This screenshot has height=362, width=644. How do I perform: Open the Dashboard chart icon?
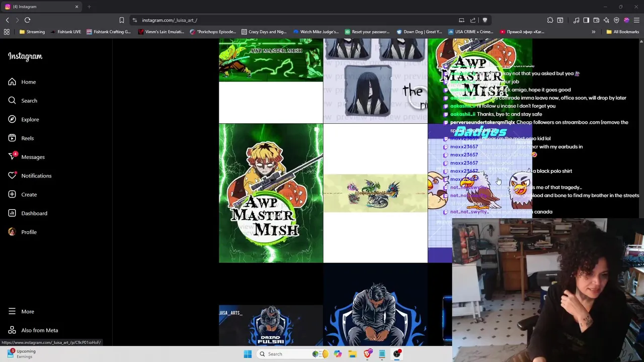(x=12, y=213)
